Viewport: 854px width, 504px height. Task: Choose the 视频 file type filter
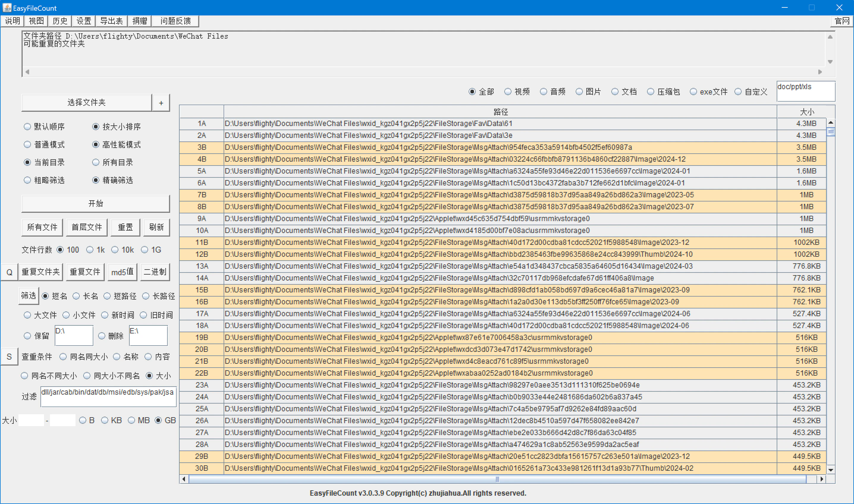pos(517,92)
